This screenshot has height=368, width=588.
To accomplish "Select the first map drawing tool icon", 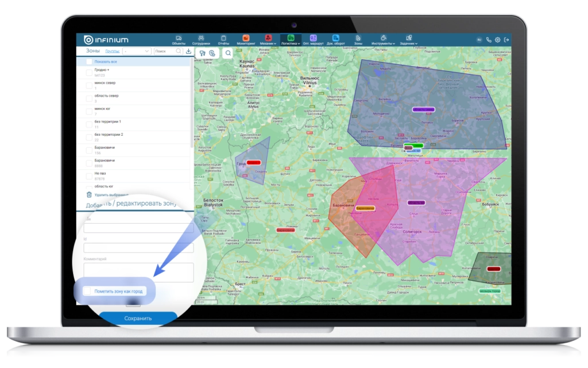I will click(203, 53).
